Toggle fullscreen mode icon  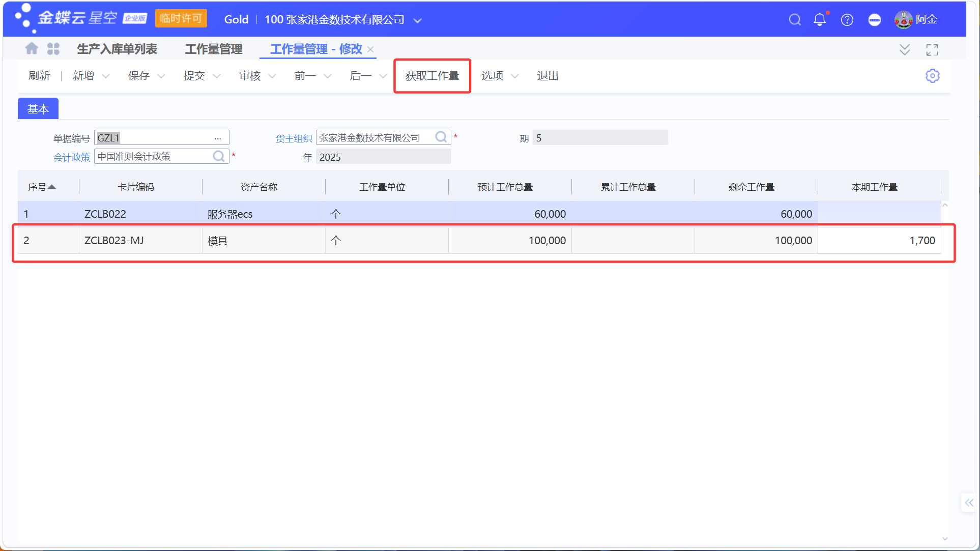tap(932, 49)
